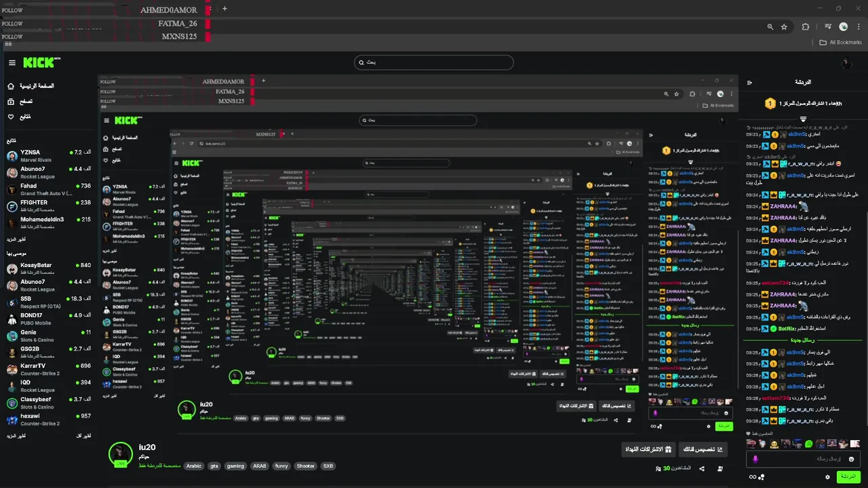868x488 pixels.
Task: Open FFIGHTER channel in the sidebar
Action: tap(49, 206)
